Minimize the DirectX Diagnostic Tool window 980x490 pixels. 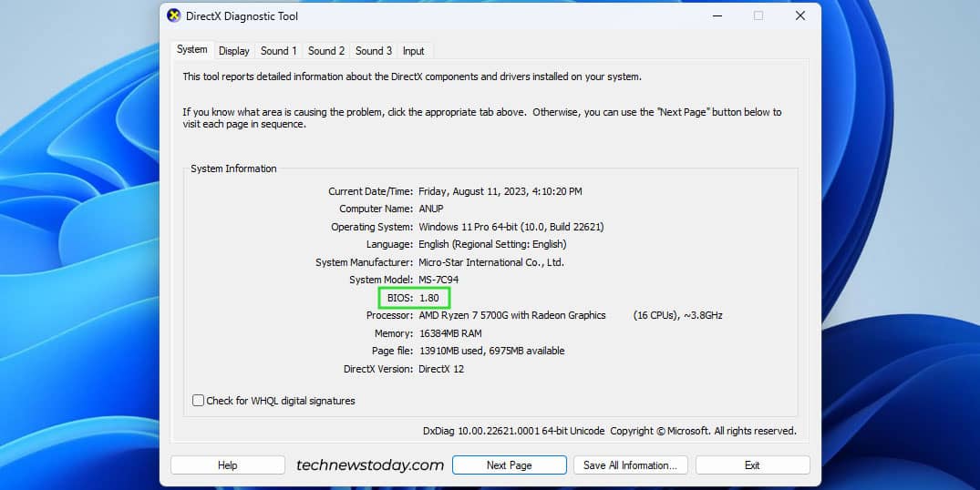click(x=717, y=16)
